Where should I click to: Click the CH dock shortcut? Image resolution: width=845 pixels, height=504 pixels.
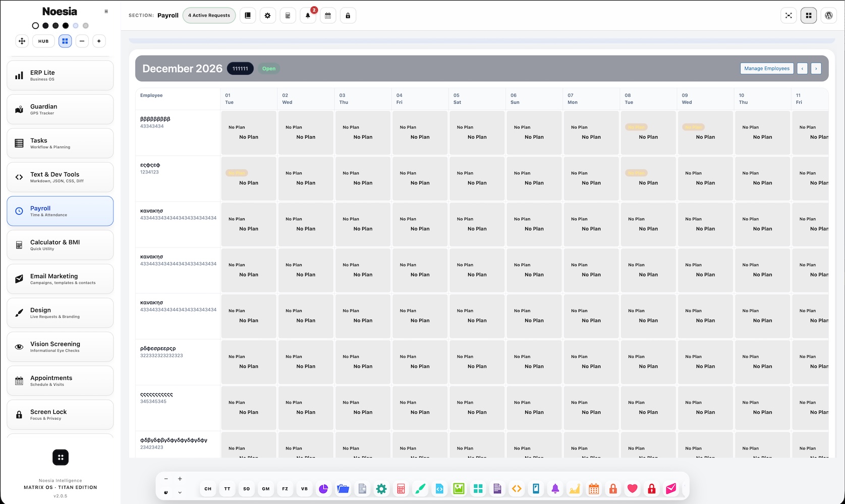click(208, 488)
